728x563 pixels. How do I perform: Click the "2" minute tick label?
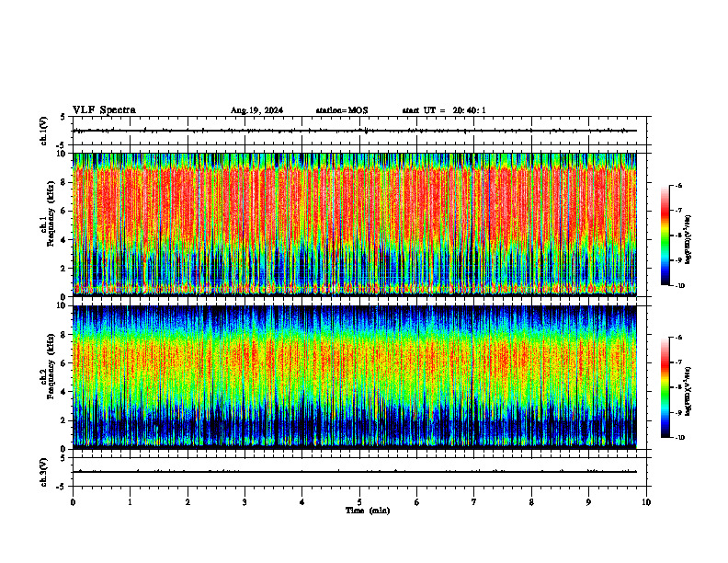coord(188,502)
